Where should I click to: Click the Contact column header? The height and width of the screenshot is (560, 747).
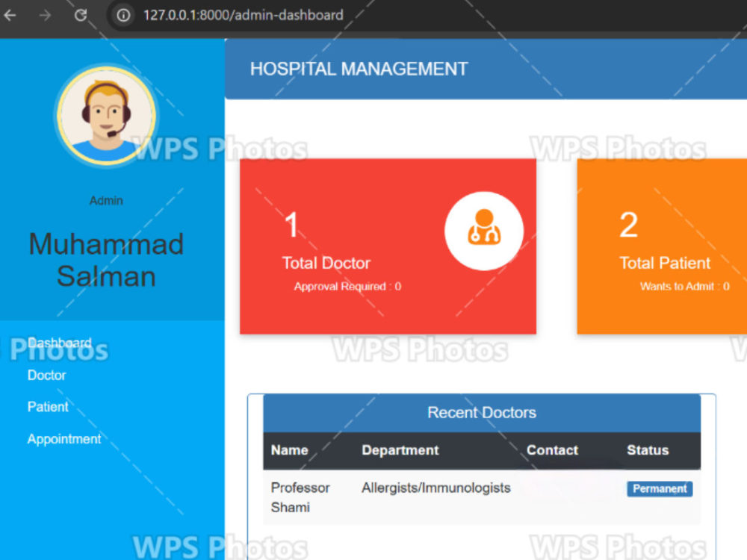pyautogui.click(x=552, y=450)
